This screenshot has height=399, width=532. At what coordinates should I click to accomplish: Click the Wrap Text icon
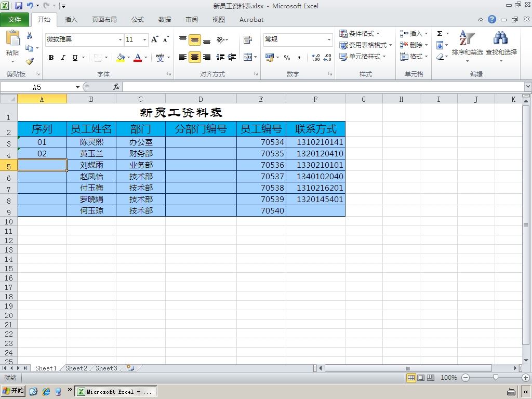coord(248,39)
